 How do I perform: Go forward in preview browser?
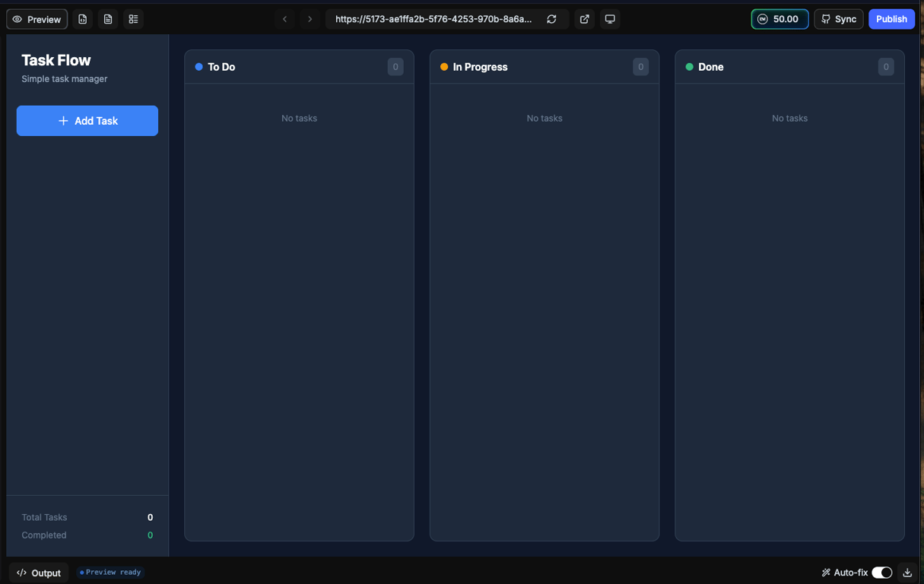(310, 19)
